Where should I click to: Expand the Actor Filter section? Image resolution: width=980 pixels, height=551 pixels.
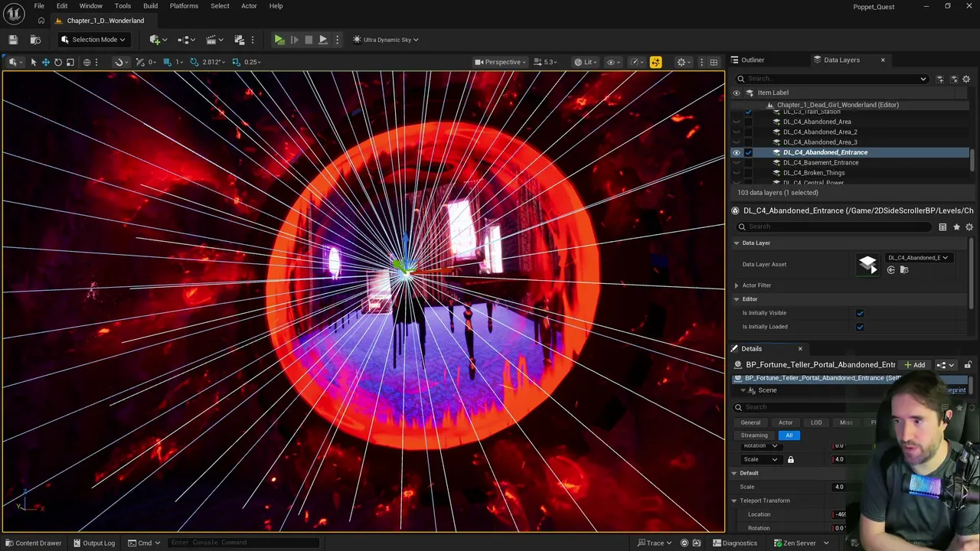tap(737, 285)
